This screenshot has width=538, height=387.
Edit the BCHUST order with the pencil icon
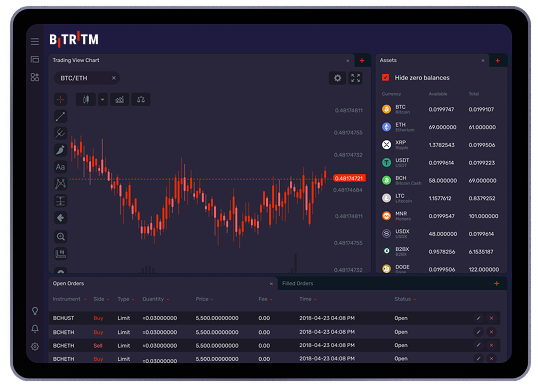(x=478, y=318)
